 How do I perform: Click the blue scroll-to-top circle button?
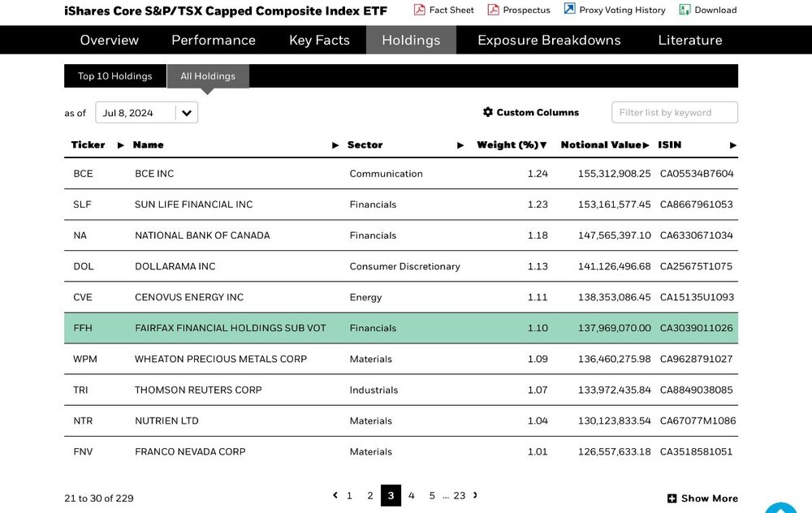click(x=780, y=508)
